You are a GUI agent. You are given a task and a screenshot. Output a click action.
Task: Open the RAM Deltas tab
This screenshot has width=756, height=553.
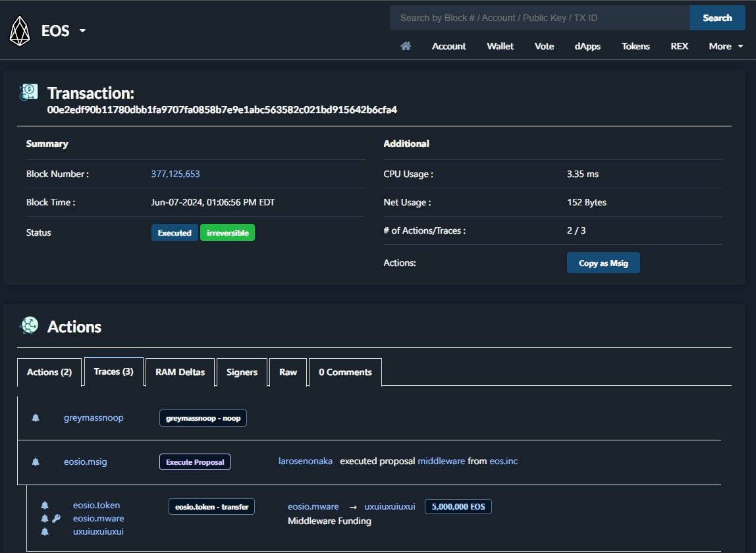180,372
